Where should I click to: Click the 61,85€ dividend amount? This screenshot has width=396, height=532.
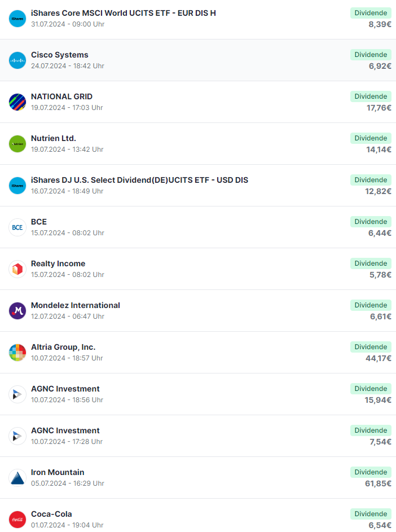378,483
